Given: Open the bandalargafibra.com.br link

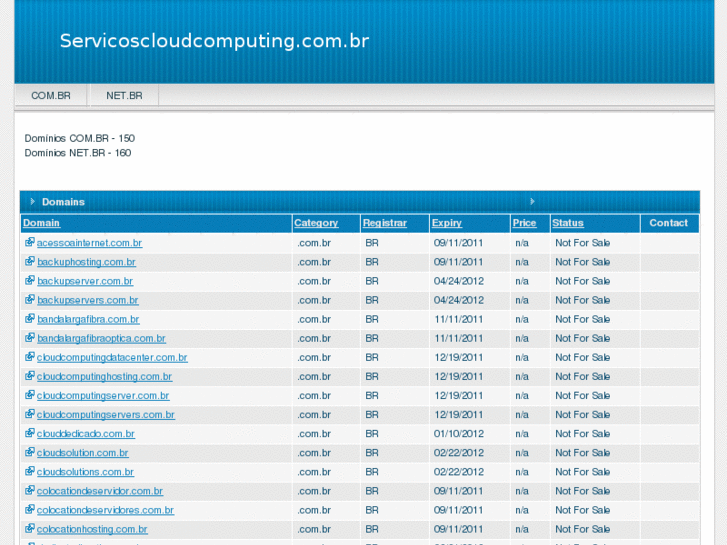Looking at the screenshot, I should (x=88, y=319).
